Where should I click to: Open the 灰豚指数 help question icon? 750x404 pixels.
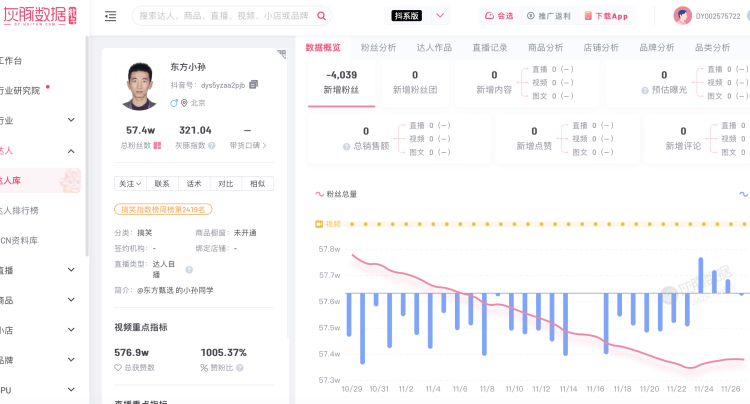211,145
